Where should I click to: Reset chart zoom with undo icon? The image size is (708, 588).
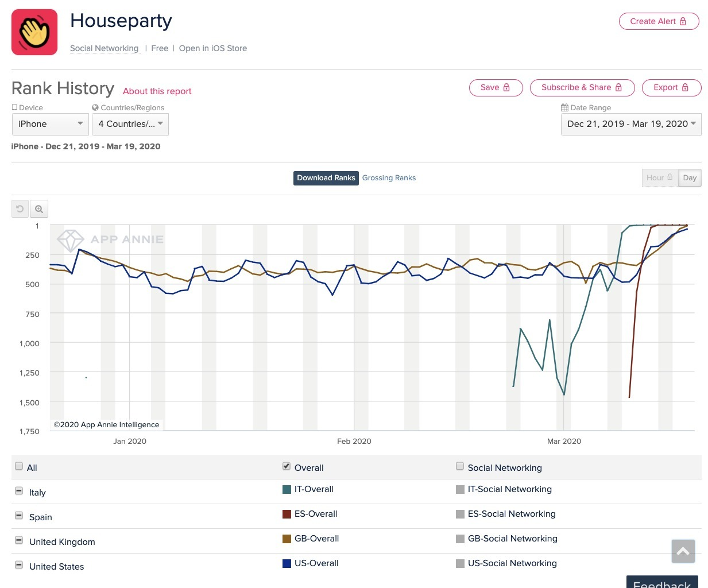[x=20, y=209]
